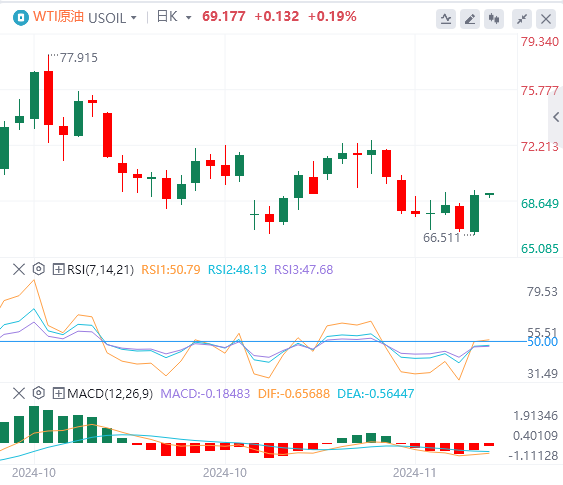Remove the RSI indicator panel
Screen dimensions: 563x485
19,269
